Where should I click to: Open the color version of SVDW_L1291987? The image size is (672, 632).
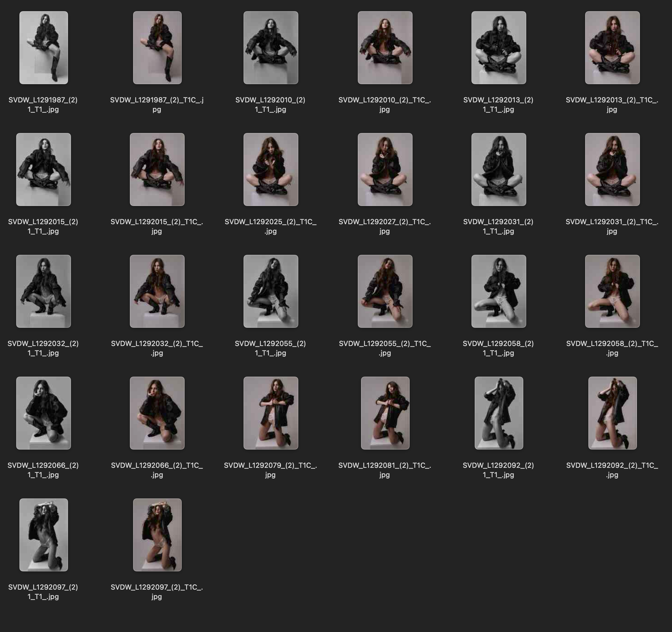point(158,47)
